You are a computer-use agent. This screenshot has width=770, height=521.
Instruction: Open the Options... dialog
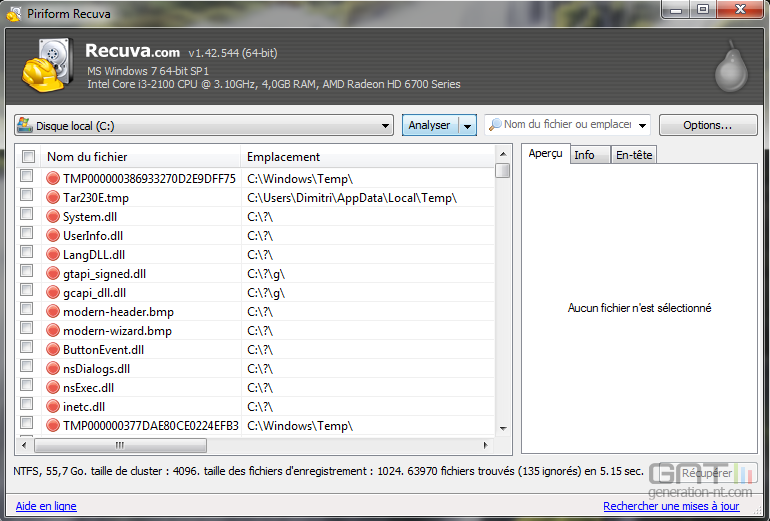pyautogui.click(x=708, y=125)
